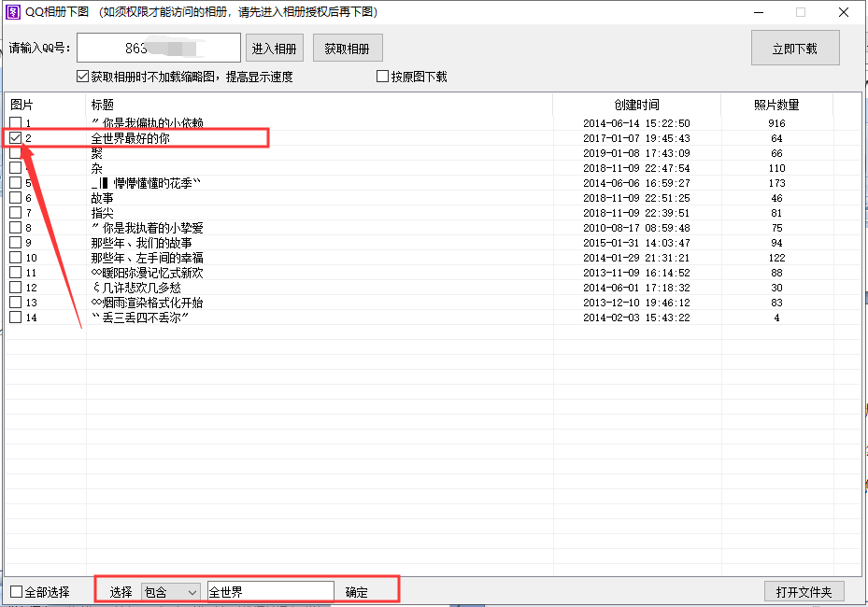
Task: Select album title 故事
Action: click(103, 198)
